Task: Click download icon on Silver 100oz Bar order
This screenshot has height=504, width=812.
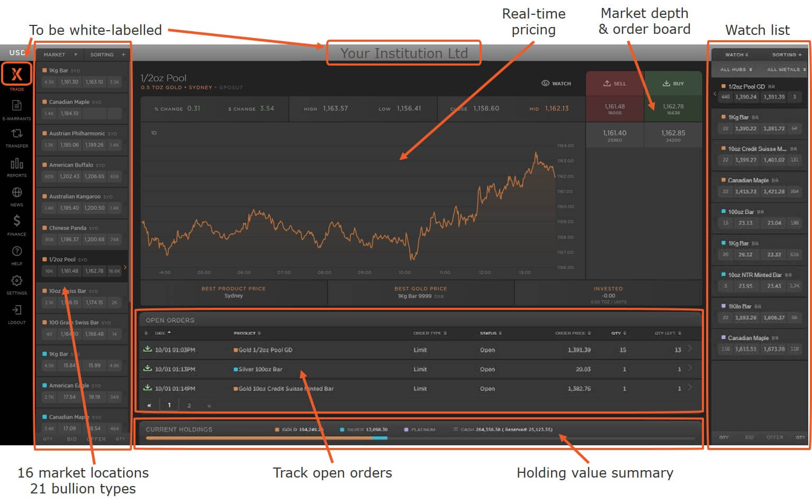Action: click(x=148, y=369)
